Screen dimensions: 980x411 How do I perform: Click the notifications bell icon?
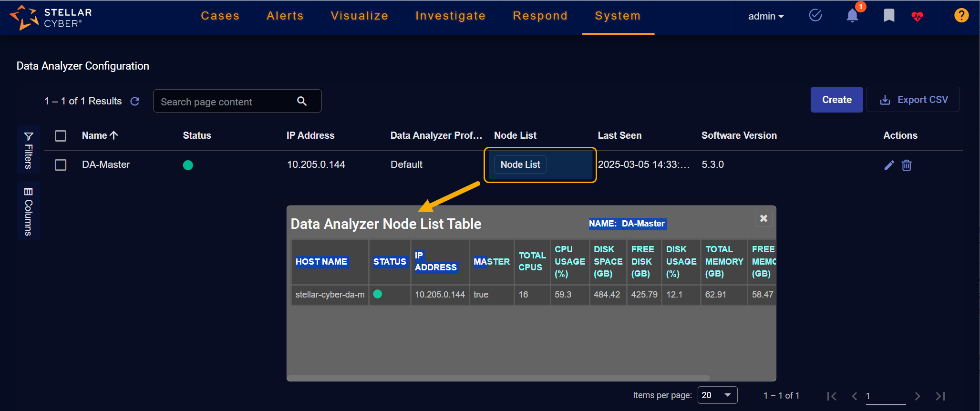[x=852, y=16]
